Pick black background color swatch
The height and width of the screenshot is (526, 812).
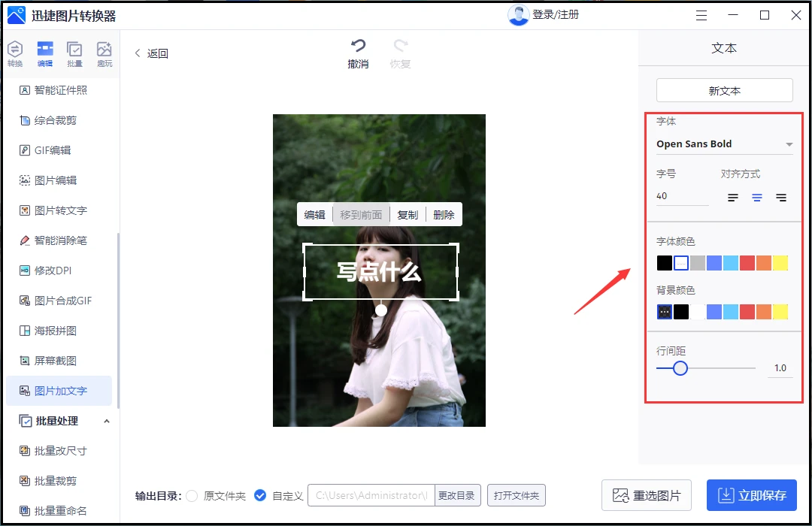point(681,312)
